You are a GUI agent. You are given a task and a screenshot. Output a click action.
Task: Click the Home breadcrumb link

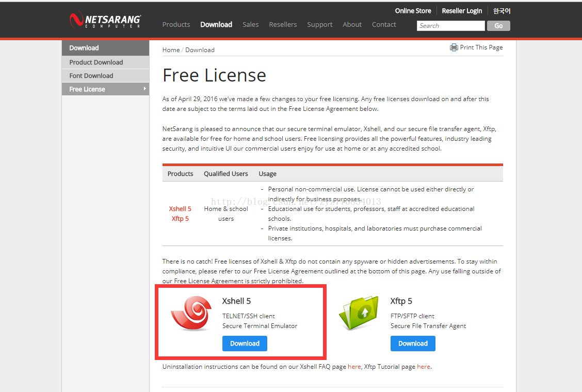[171, 50]
